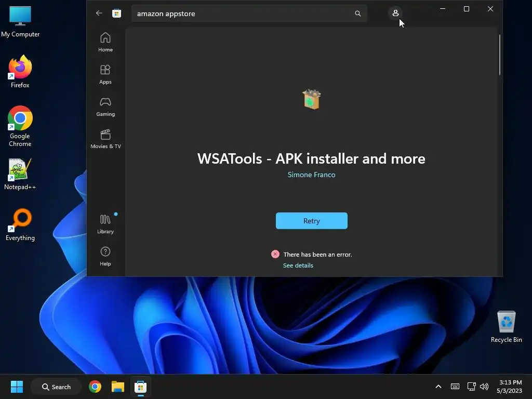Click the taskbar Search box
532x399 pixels.
click(56, 387)
